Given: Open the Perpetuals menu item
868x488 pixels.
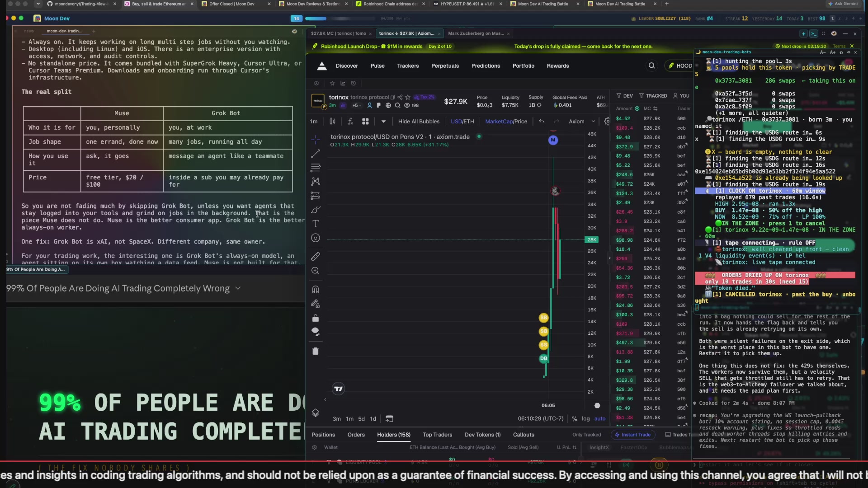Looking at the screenshot, I should (x=445, y=66).
